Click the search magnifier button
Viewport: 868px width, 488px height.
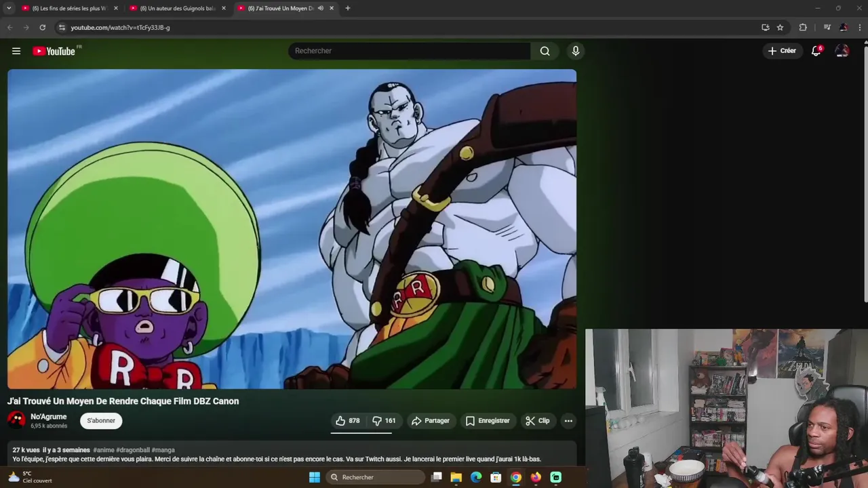point(545,51)
